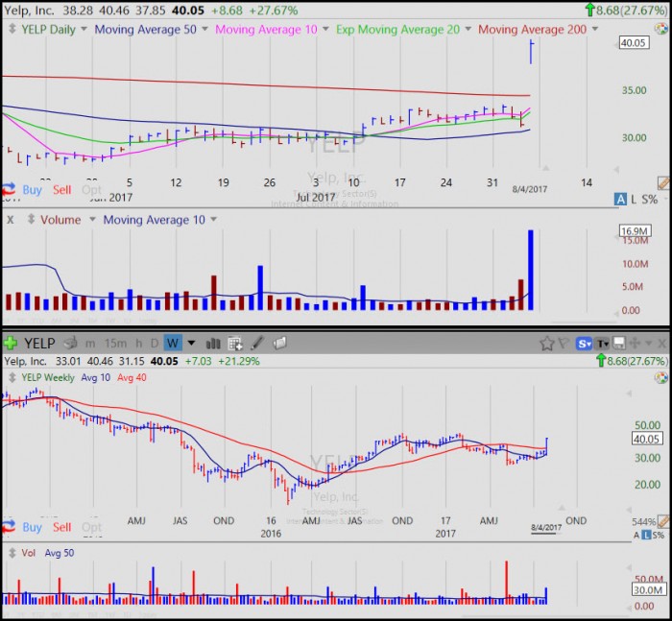Open the notes icon in weekly toolbar
Image resolution: width=672 pixels, height=621 pixels.
[x=280, y=343]
